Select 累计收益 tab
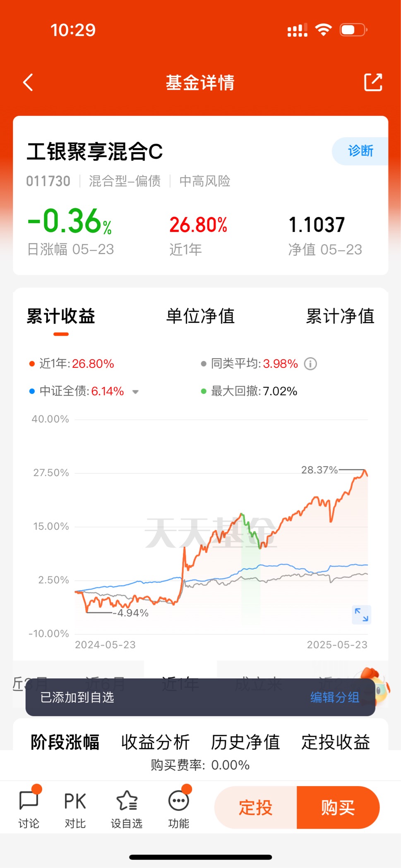Viewport: 401px width, 868px height. pos(61,316)
